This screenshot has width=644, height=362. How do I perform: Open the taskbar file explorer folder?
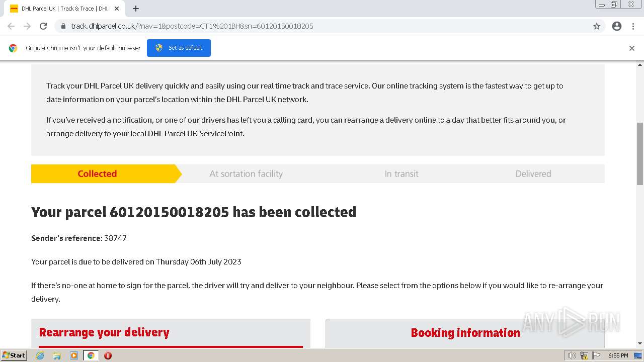pyautogui.click(x=57, y=355)
